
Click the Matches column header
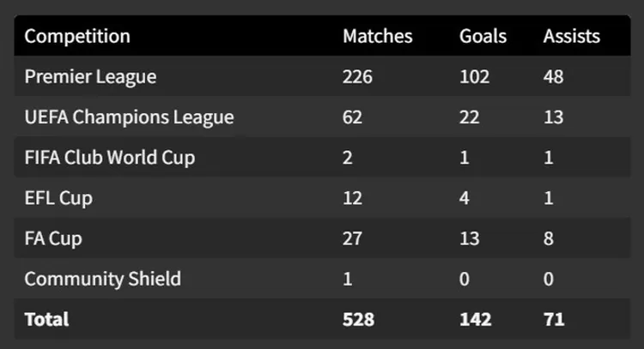[377, 36]
